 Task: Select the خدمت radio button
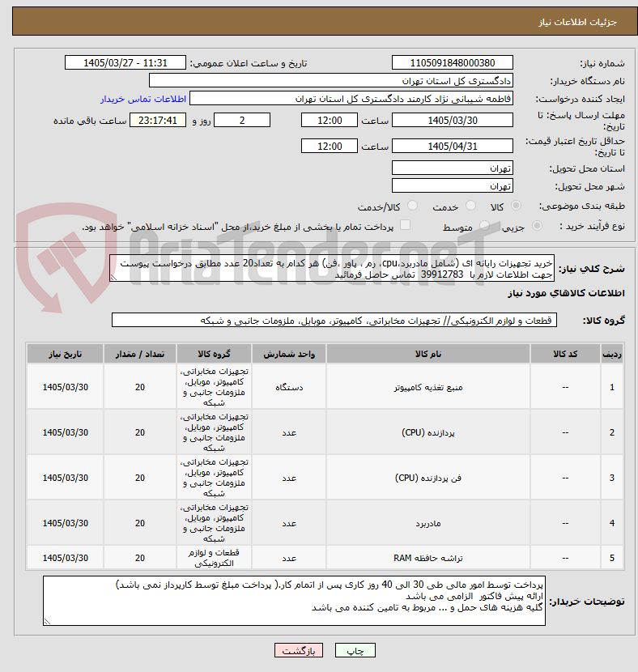click(x=470, y=206)
